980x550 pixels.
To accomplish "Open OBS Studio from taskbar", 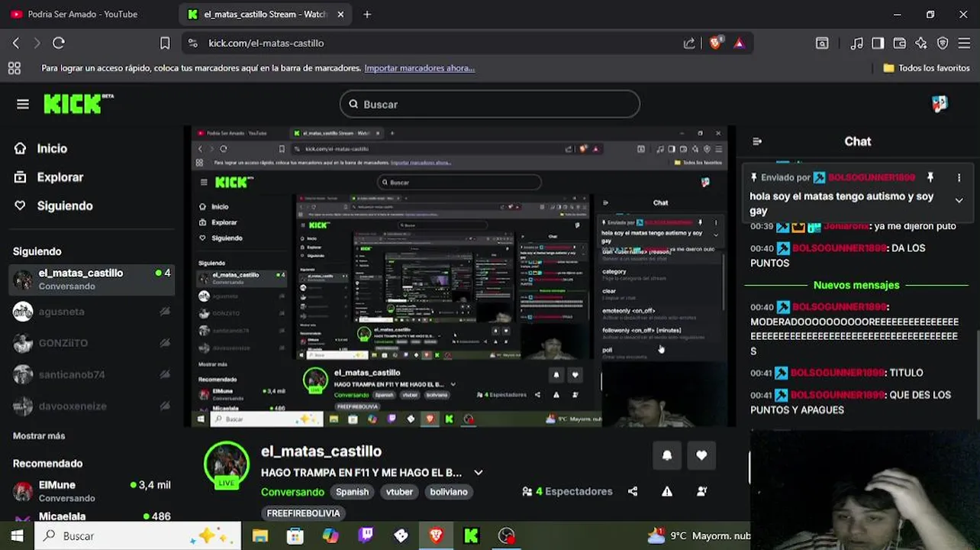I will coord(506,536).
